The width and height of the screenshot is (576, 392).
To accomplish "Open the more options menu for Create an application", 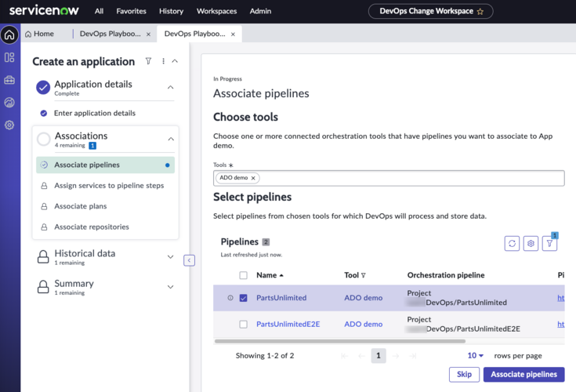I will tap(163, 61).
